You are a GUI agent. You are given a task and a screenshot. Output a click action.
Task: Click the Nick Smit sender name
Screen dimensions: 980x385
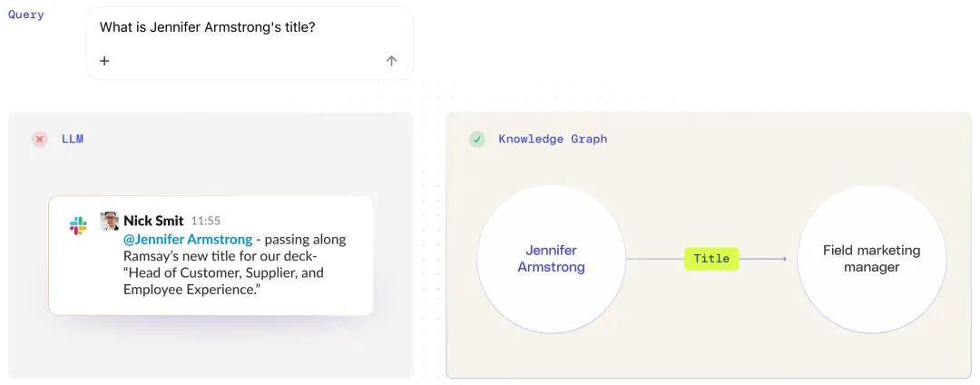pos(153,221)
